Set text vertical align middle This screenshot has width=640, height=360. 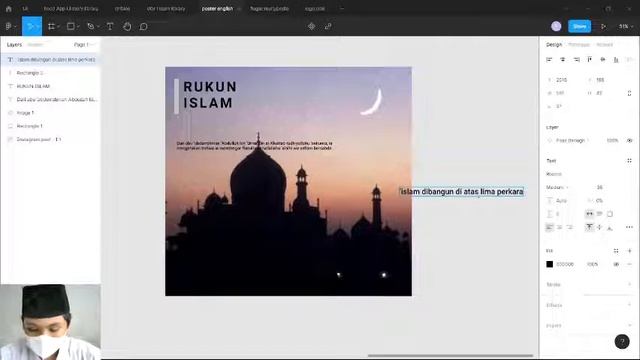pos(600,227)
